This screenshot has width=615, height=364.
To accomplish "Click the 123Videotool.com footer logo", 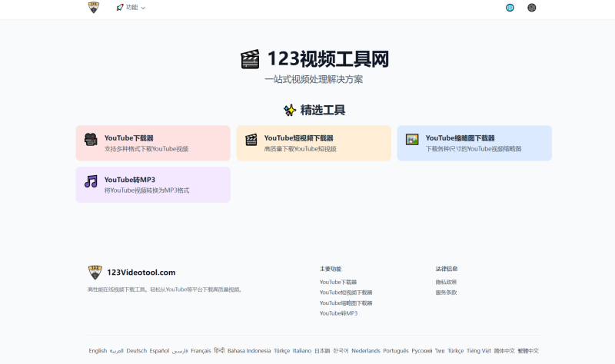I will tap(131, 273).
